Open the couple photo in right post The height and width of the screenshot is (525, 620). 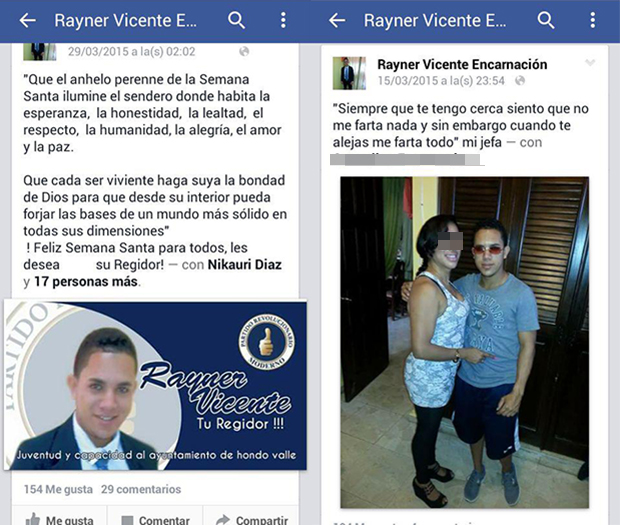click(465, 342)
